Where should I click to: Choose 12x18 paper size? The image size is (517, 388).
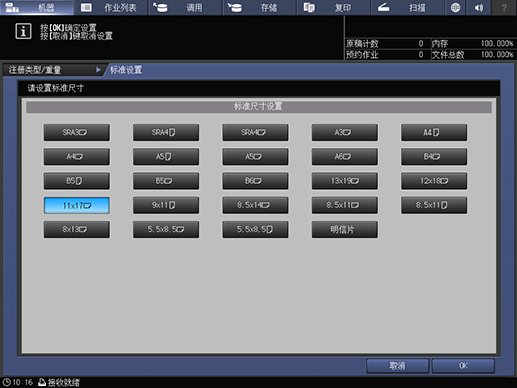pyautogui.click(x=434, y=181)
